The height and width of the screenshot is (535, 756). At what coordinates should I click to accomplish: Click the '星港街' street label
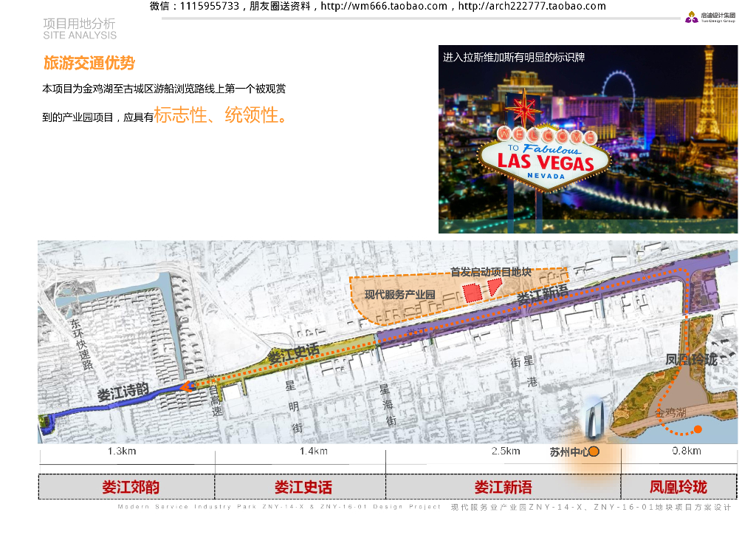524,371
